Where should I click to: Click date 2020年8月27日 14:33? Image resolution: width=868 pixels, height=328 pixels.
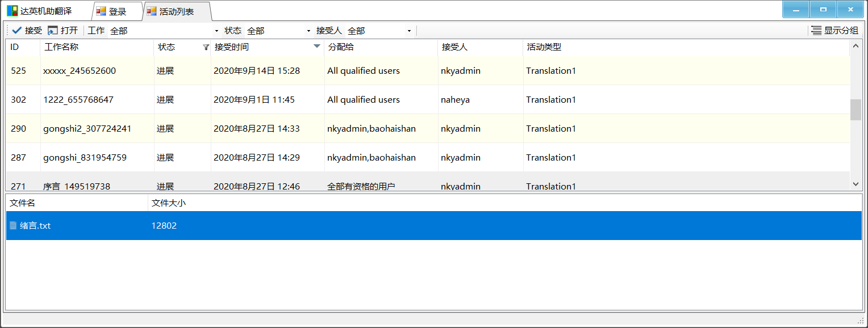[x=257, y=129]
